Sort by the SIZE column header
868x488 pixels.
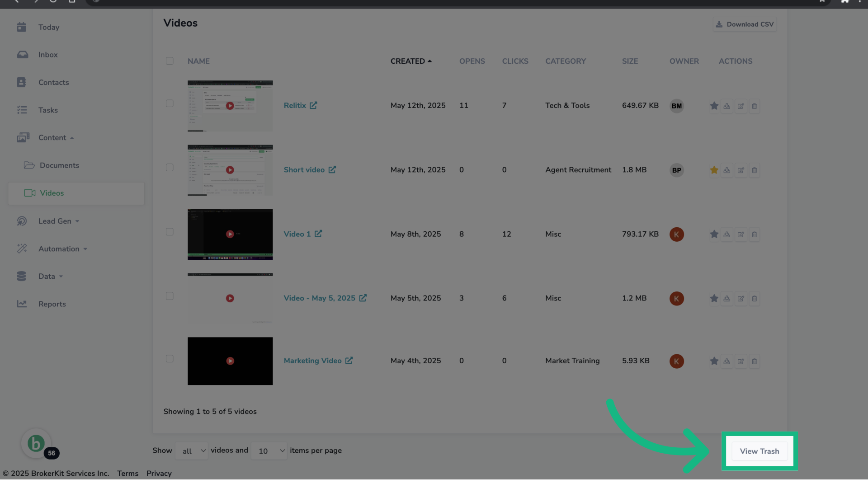coord(630,61)
